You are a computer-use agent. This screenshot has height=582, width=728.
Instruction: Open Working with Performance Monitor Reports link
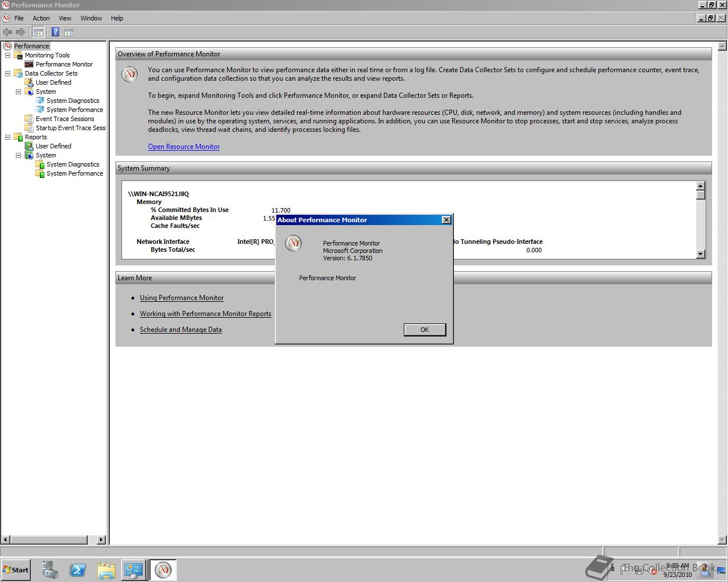coord(205,314)
